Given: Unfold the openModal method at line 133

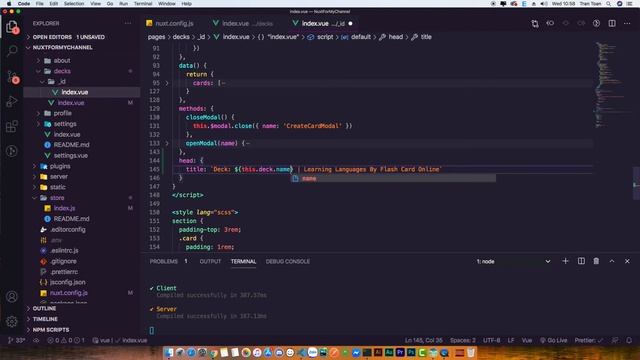Looking at the screenshot, I should click(x=167, y=143).
